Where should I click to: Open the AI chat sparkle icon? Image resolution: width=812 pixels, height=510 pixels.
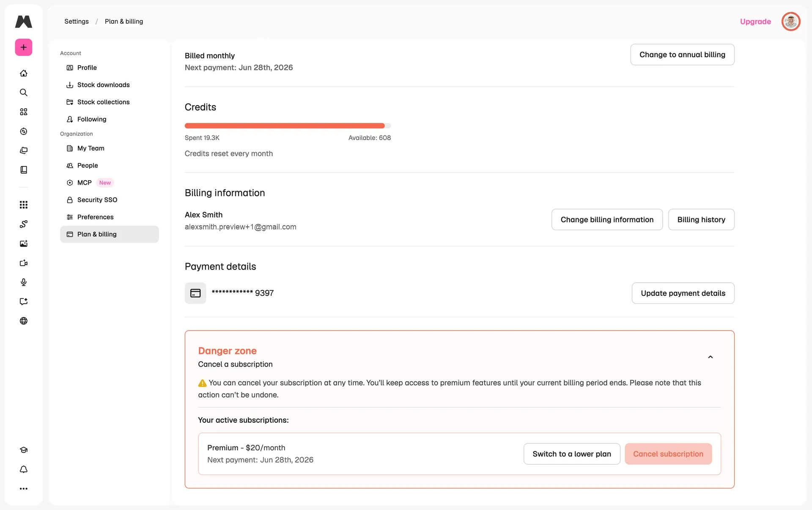pos(24,301)
